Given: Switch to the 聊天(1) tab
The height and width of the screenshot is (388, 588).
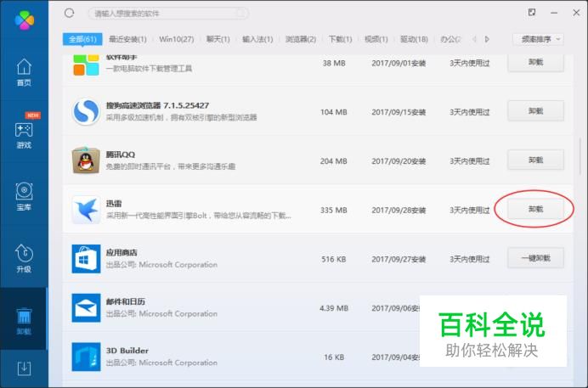Looking at the screenshot, I should (218, 39).
